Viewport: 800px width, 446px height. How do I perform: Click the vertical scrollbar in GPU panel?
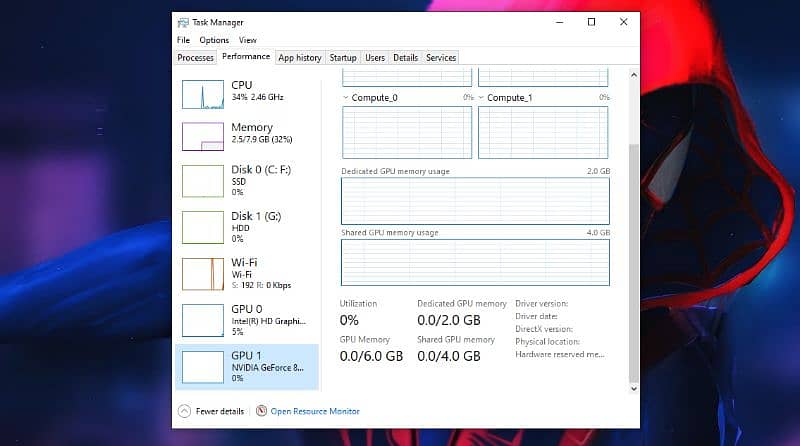(631, 260)
